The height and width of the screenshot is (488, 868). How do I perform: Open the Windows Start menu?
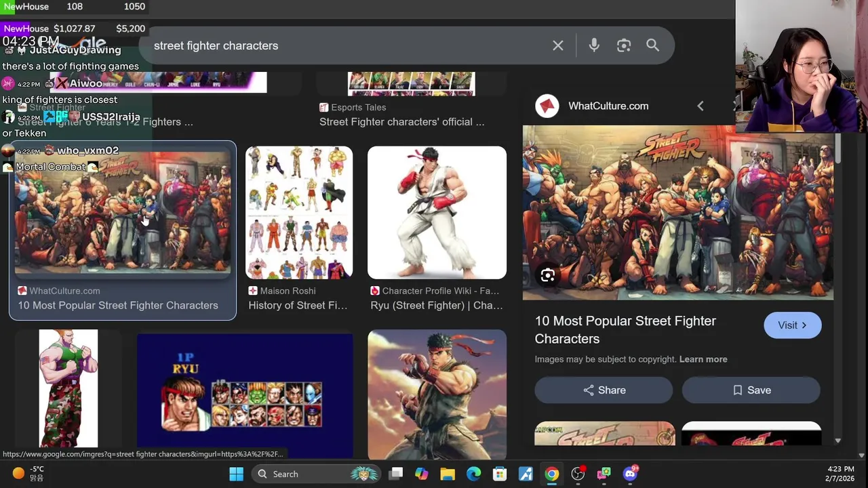[236, 474]
